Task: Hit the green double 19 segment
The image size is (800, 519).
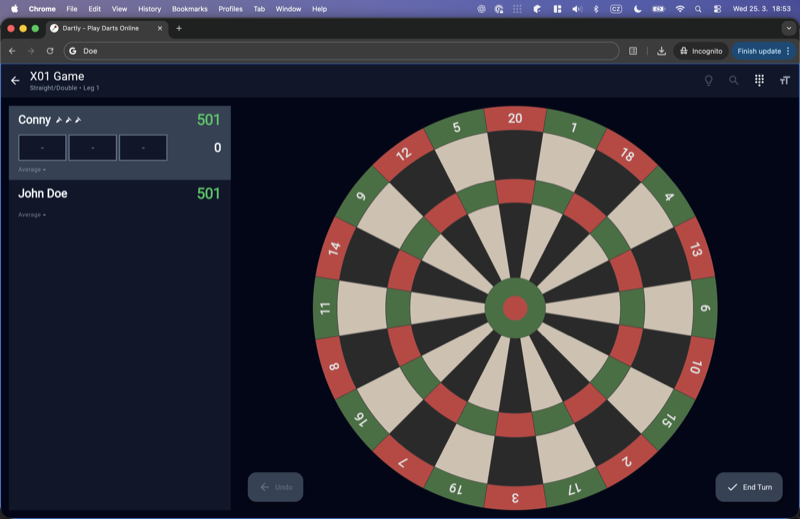Action: coord(456,488)
